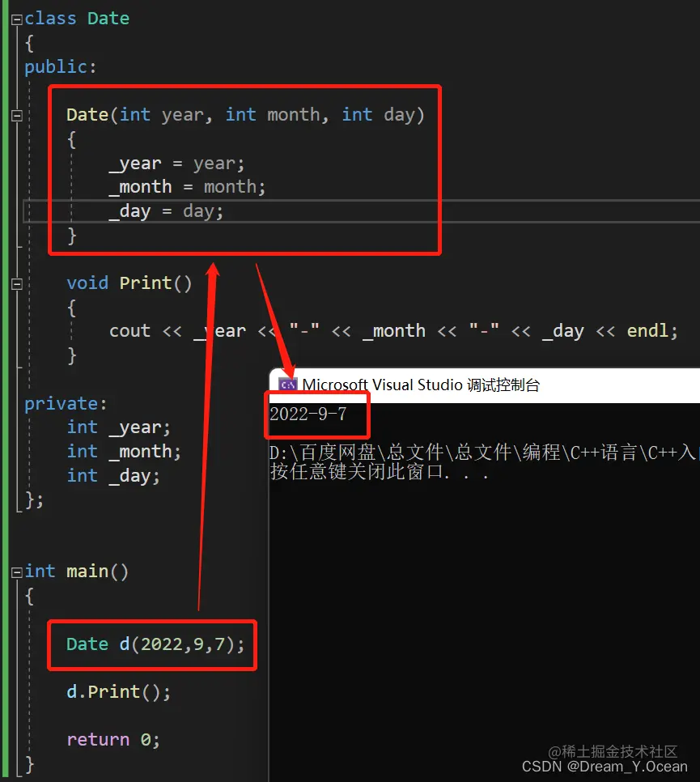Collapse the int main() function block
Screen dimensions: 700x782
click(17, 572)
